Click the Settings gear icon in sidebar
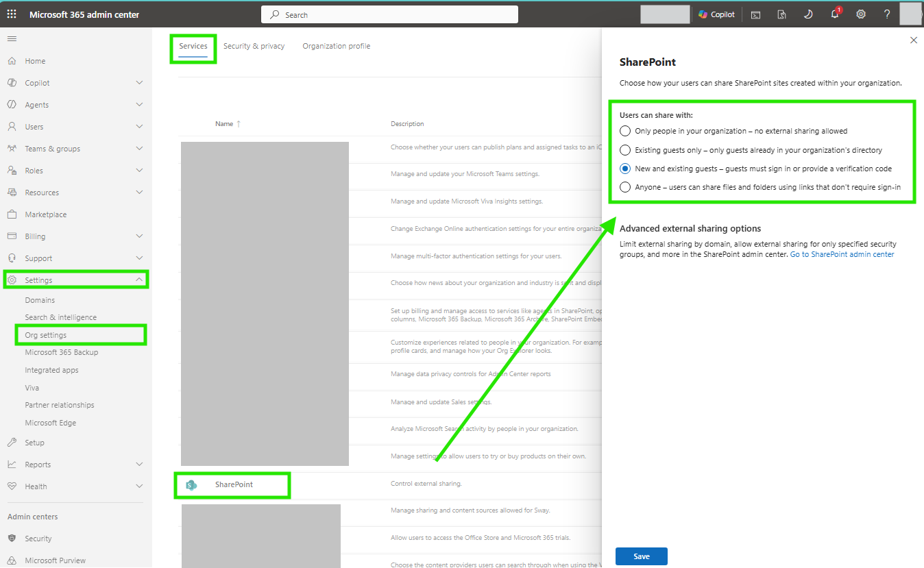 [12, 280]
